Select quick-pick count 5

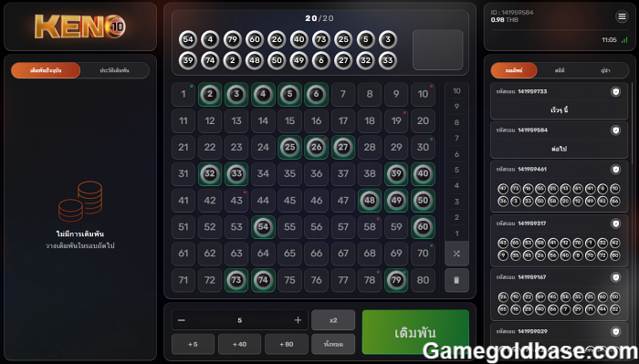tap(456, 170)
